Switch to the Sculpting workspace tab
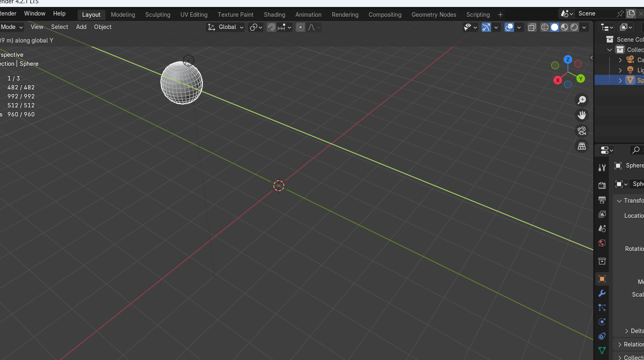The image size is (644, 360). point(158,15)
